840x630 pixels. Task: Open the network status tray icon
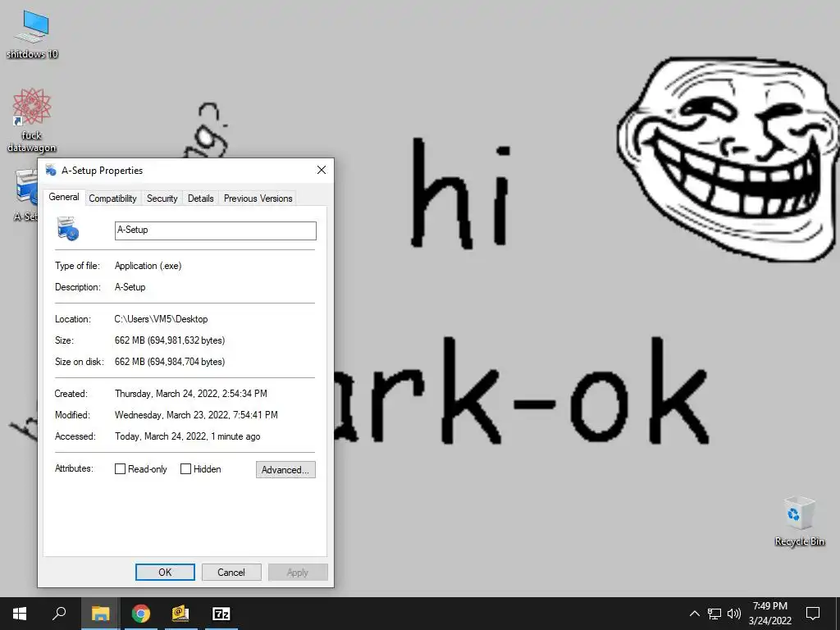(714, 614)
